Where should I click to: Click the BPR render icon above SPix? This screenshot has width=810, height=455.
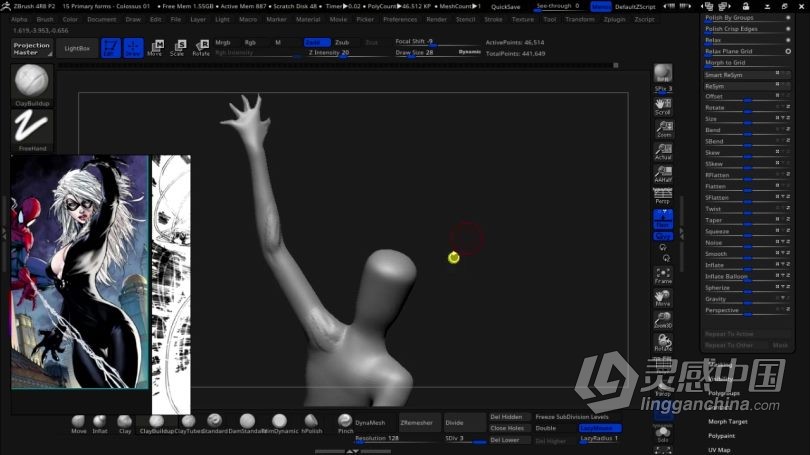coord(663,73)
